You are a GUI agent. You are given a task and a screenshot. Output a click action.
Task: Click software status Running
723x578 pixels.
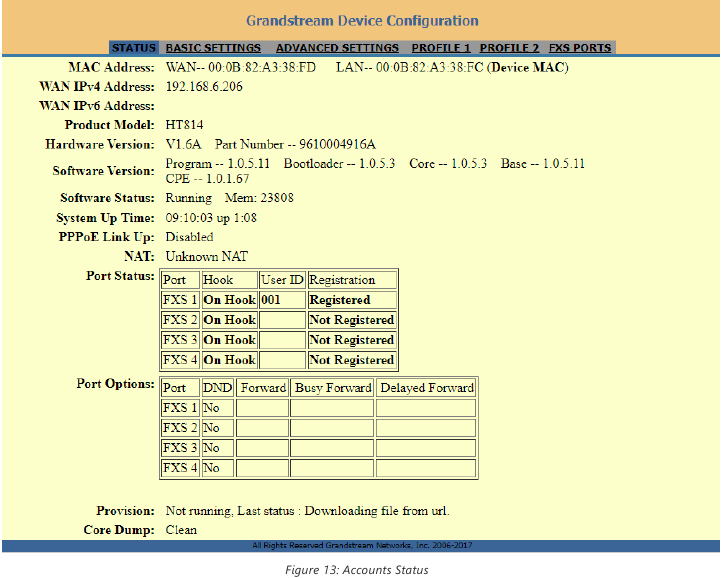(189, 198)
